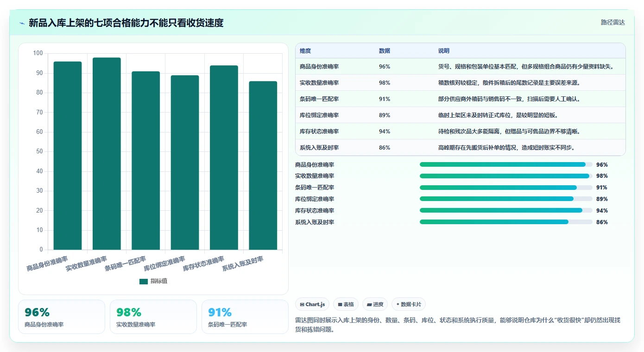Viewport: 644px width, 352px height.
Task: Click the 条码唯一匹配率 table cell
Action: (319, 99)
